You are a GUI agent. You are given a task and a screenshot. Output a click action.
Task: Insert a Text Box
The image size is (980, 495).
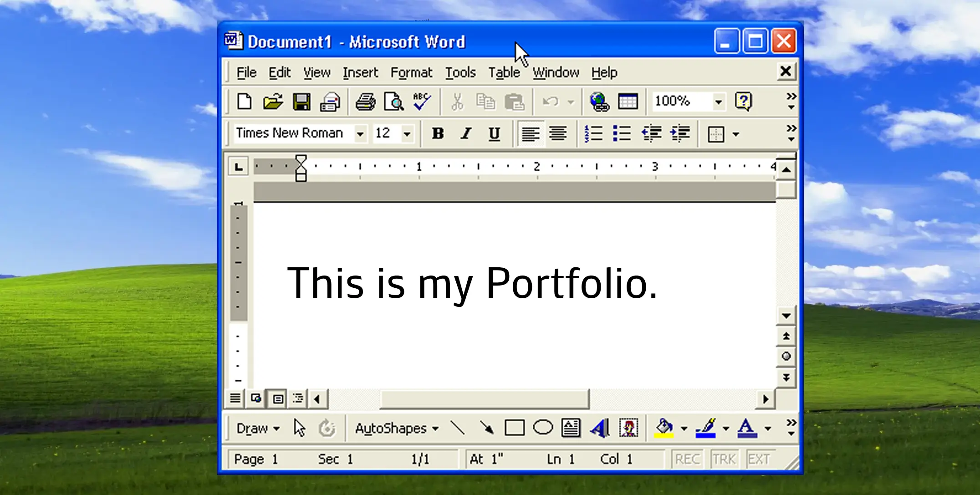click(x=571, y=428)
